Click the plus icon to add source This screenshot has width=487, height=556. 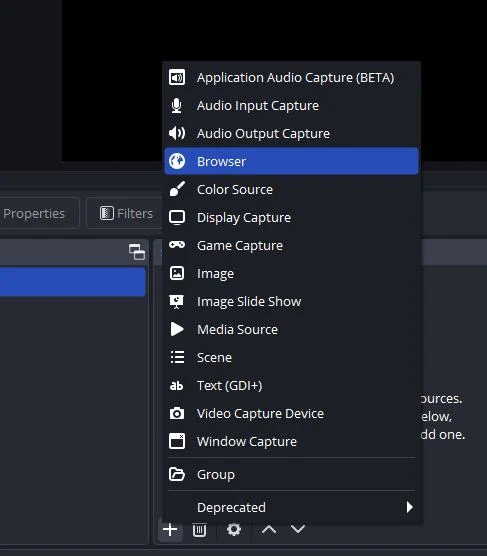click(170, 529)
